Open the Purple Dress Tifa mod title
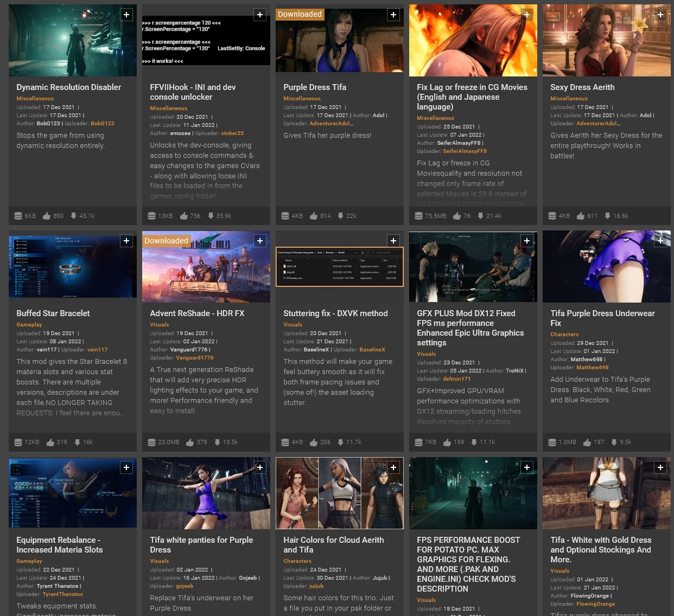Image resolution: width=674 pixels, height=616 pixels. click(315, 87)
